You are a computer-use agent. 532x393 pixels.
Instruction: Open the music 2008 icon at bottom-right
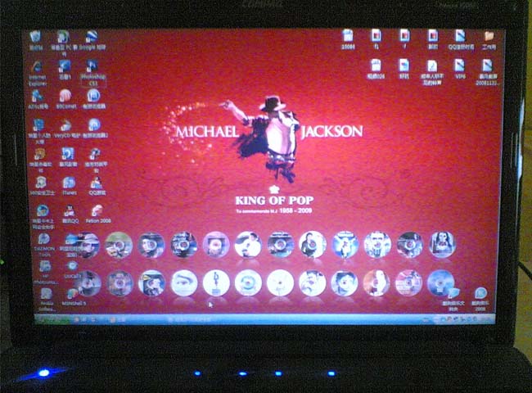tap(480, 295)
